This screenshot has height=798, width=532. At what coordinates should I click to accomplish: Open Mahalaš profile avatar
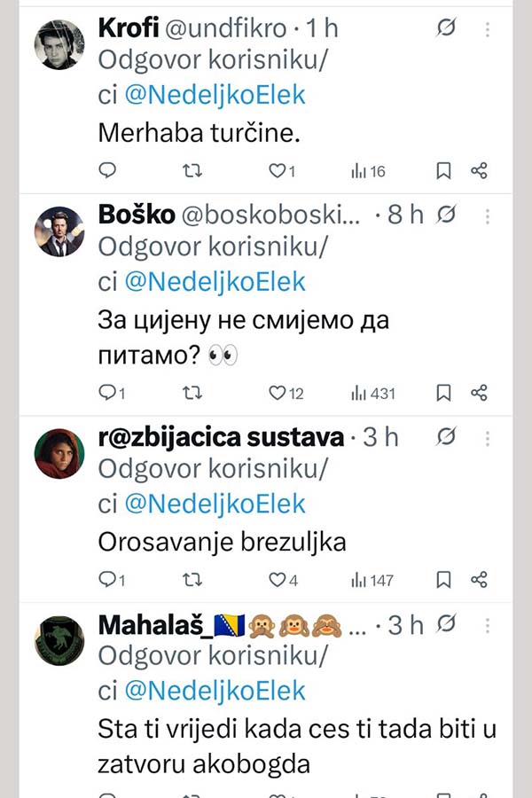pos(59,641)
